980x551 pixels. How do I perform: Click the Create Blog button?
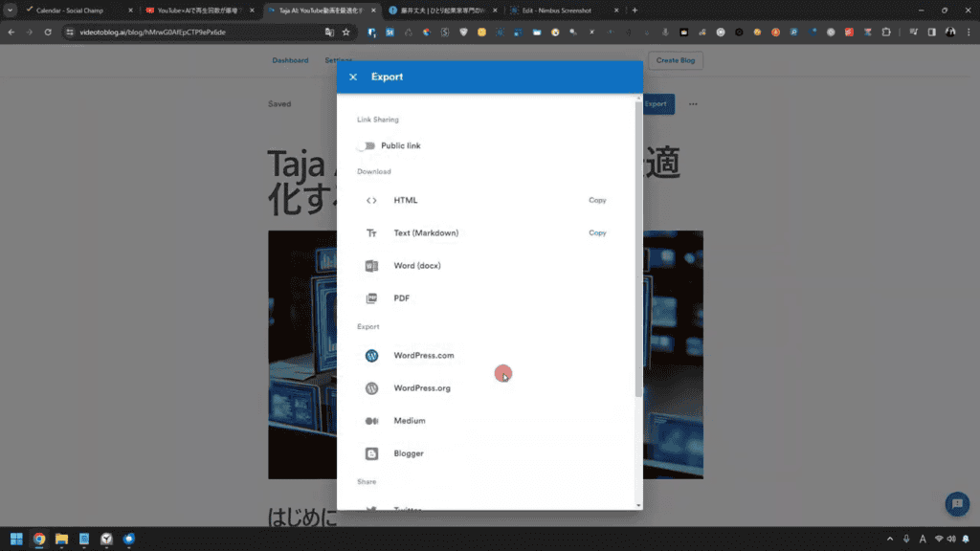click(x=675, y=60)
